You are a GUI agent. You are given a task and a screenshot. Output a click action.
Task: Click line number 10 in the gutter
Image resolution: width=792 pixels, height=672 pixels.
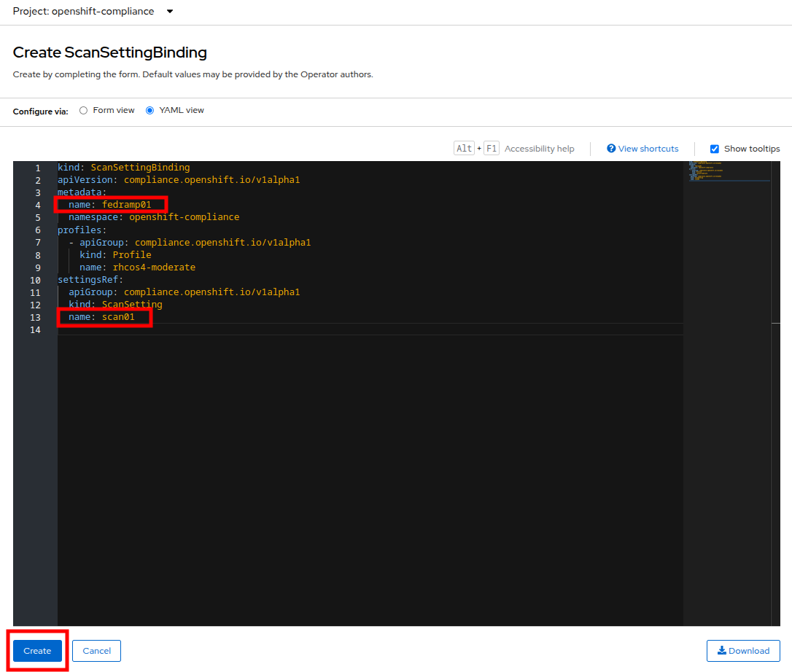(x=35, y=280)
